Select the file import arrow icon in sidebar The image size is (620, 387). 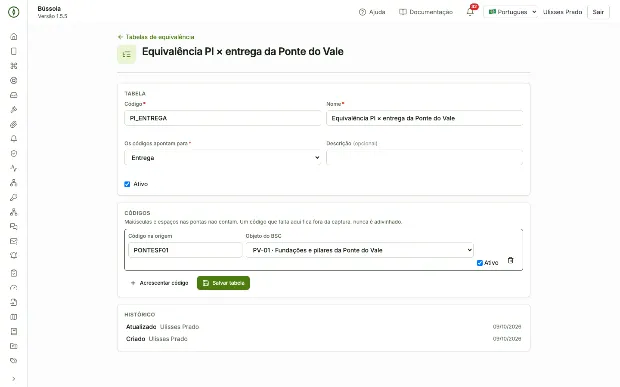point(13,302)
